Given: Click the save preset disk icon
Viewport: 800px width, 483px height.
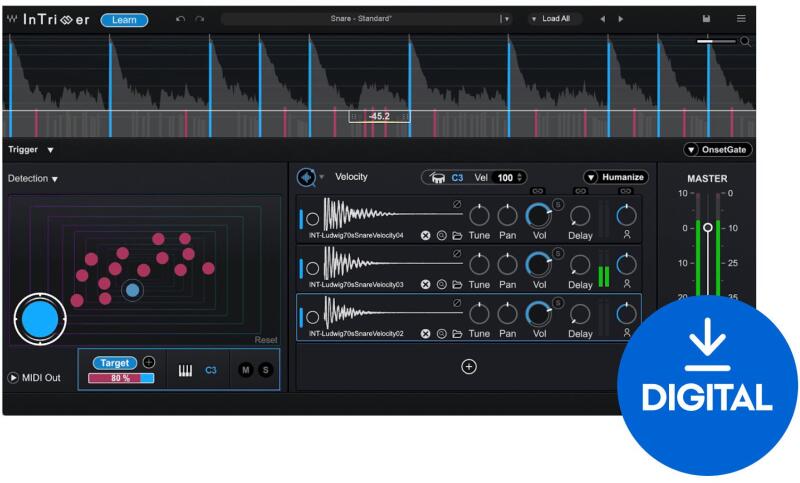Looking at the screenshot, I should pyautogui.click(x=707, y=19).
